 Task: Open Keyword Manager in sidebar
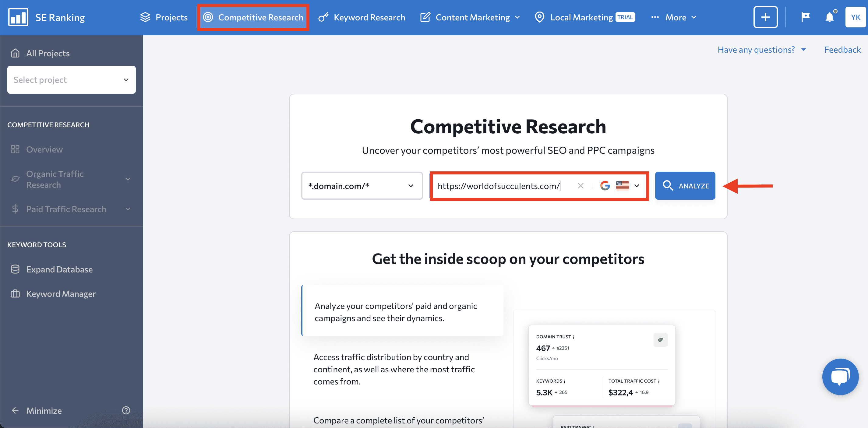[53, 294]
